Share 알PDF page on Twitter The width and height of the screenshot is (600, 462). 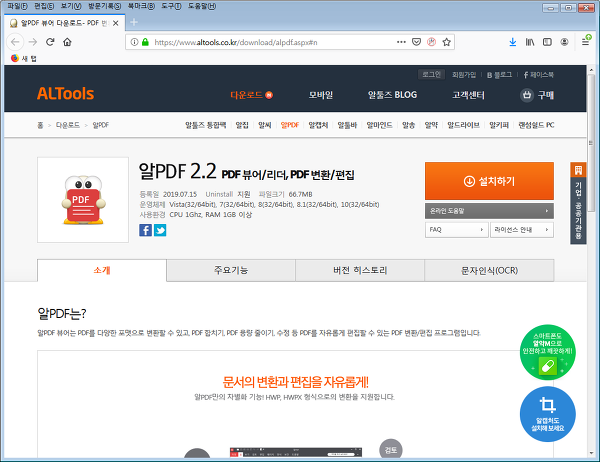[160, 230]
